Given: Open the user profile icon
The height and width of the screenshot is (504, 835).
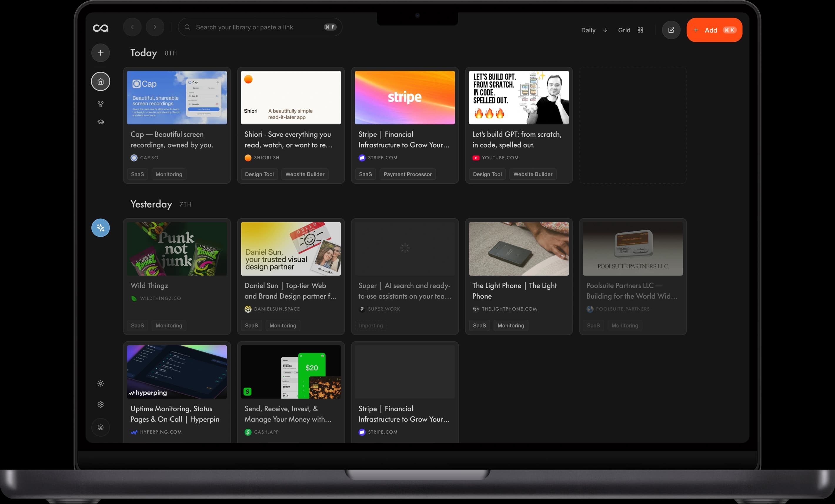Looking at the screenshot, I should tap(101, 427).
